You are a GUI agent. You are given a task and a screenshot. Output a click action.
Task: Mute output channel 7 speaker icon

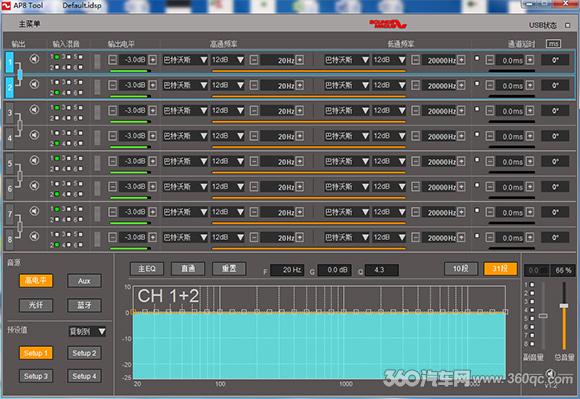tap(34, 211)
